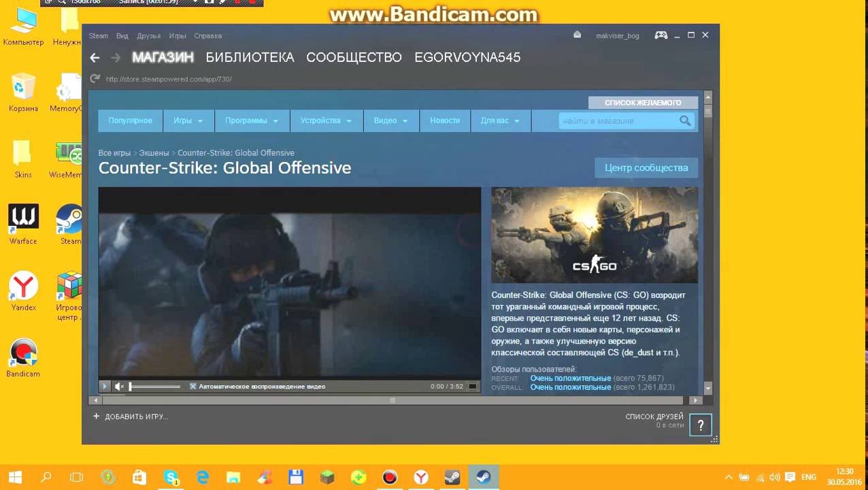Follow the Экшены breadcrumb link

[x=154, y=153]
